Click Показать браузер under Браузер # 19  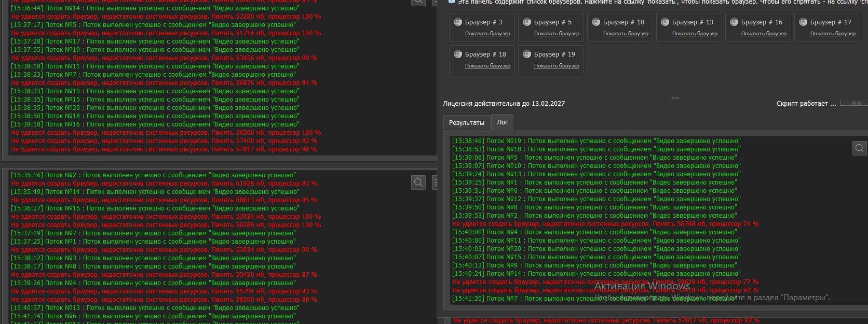557,66
